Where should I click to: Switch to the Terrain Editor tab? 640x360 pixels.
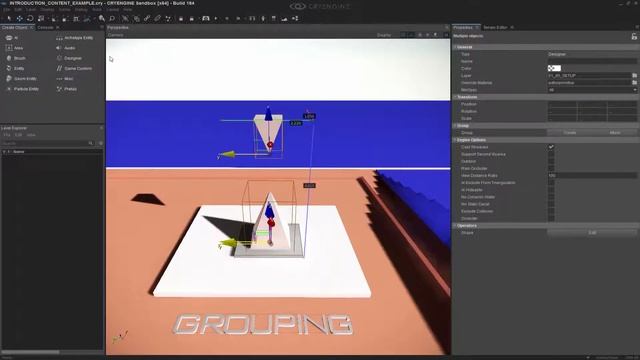pos(495,27)
